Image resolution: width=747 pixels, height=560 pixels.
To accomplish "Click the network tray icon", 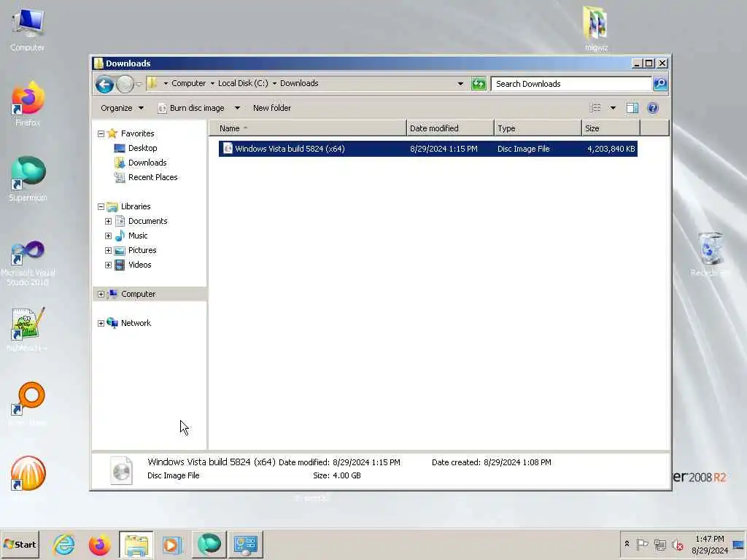I will pyautogui.click(x=659, y=544).
